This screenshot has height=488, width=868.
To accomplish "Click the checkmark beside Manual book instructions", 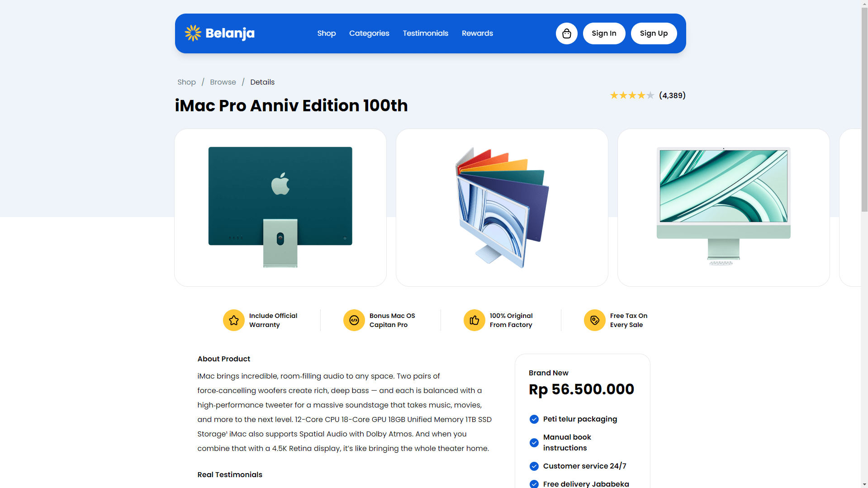I will [534, 443].
